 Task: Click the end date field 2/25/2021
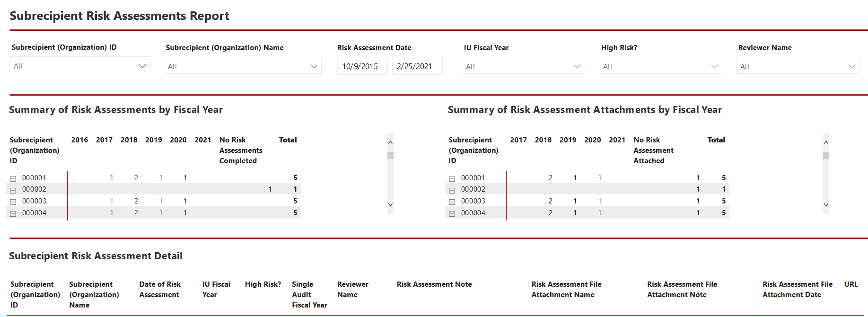tap(417, 66)
